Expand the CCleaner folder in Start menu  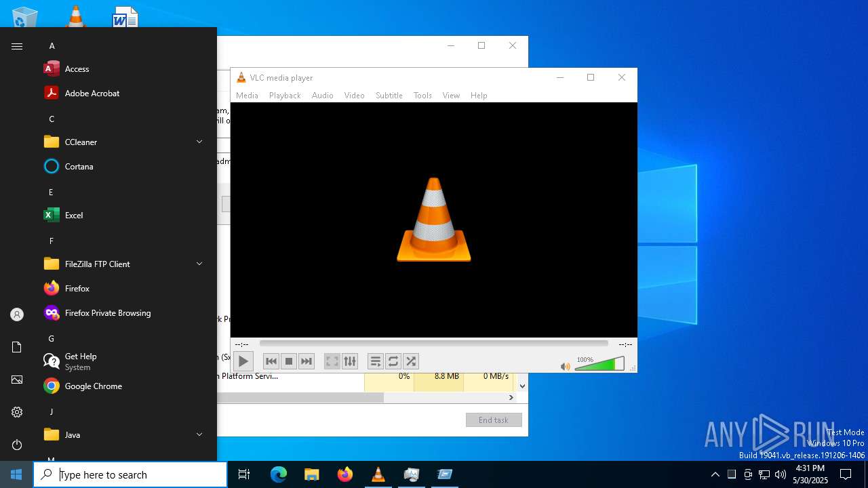(125, 142)
